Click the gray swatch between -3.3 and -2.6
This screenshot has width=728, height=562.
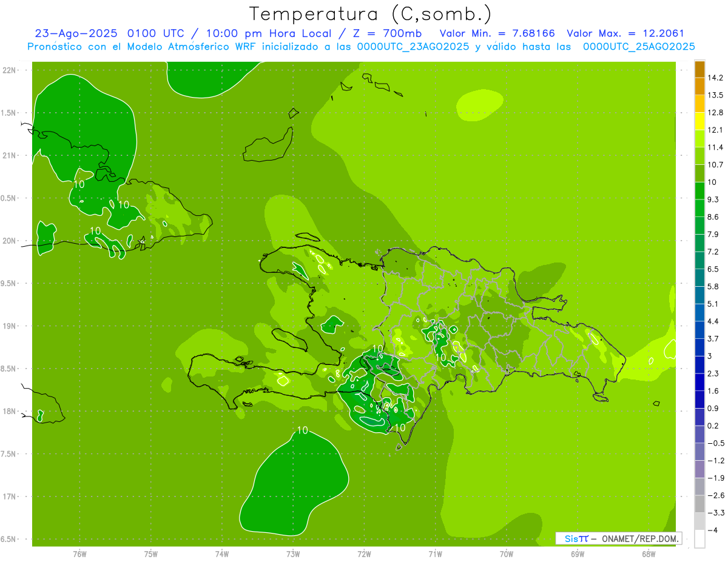click(x=699, y=504)
